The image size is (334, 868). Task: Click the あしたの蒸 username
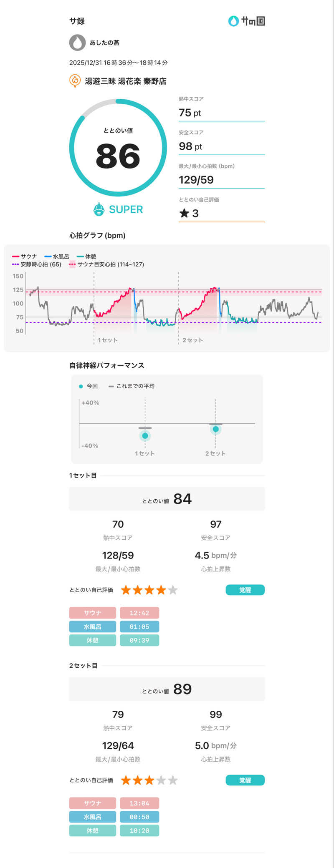tap(104, 43)
